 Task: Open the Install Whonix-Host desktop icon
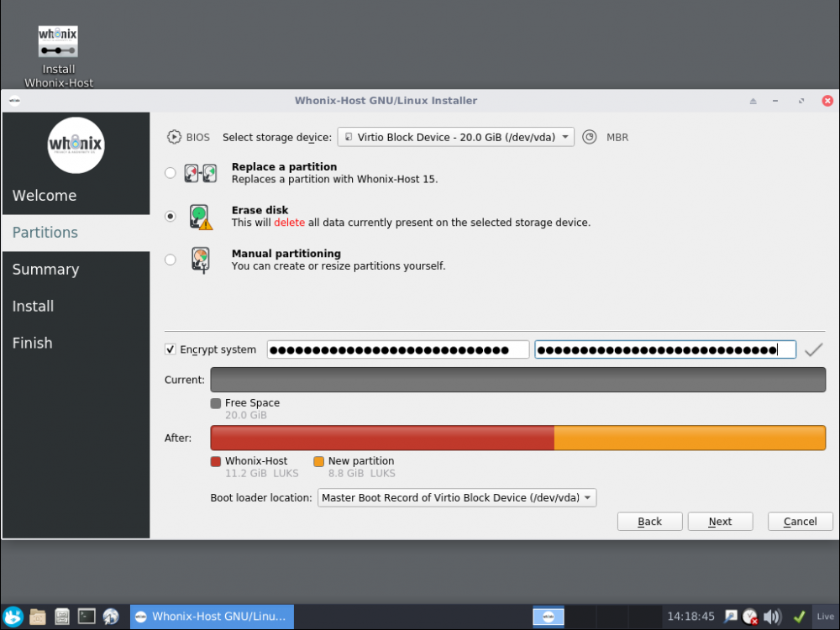pos(57,40)
